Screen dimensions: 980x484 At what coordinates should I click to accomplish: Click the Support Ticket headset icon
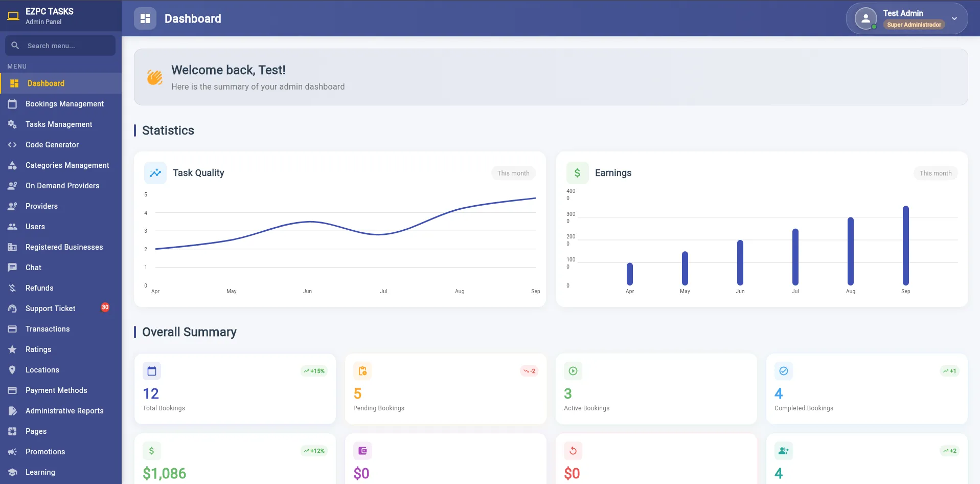(x=13, y=309)
